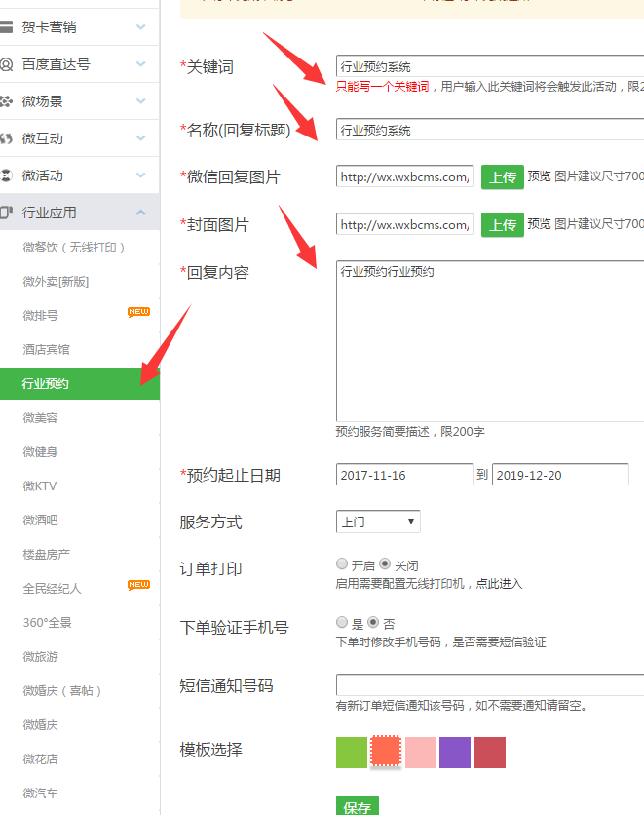
Task: Expand the 微场景 menu chevron
Action: tap(140, 100)
